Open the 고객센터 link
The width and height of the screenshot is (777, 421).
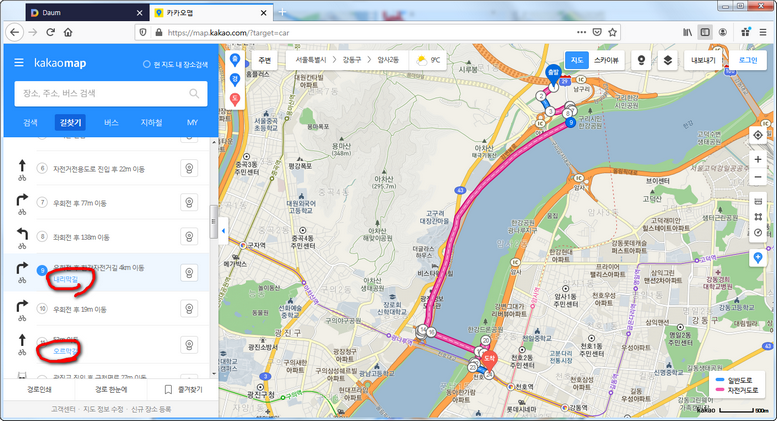(63, 409)
